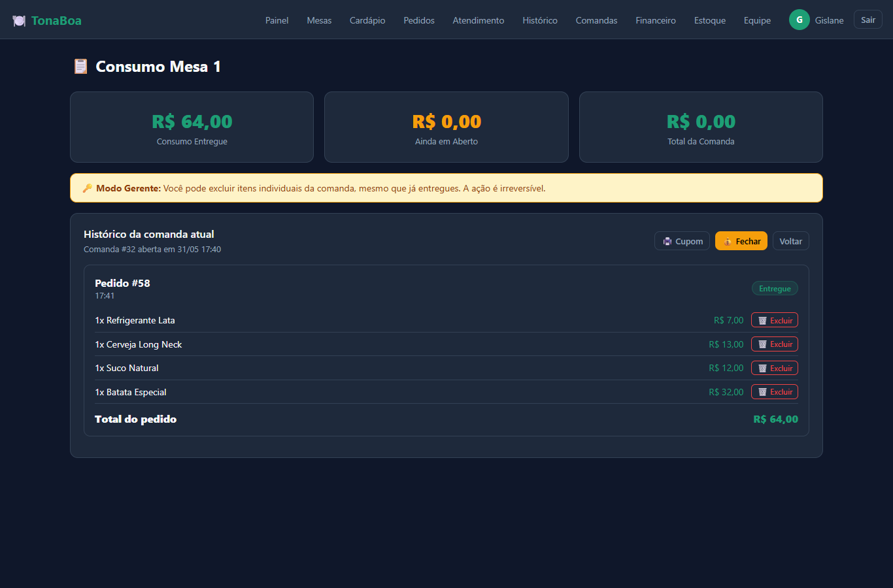Delete Cerveja Long Neck with Excluir
Screen dimensions: 893x588
pyautogui.click(x=775, y=344)
